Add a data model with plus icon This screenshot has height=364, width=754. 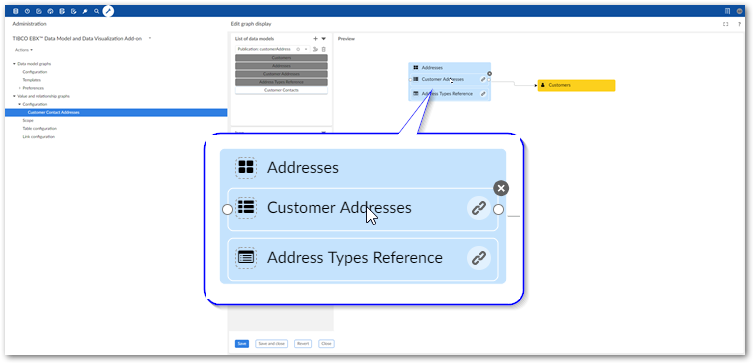pos(315,38)
